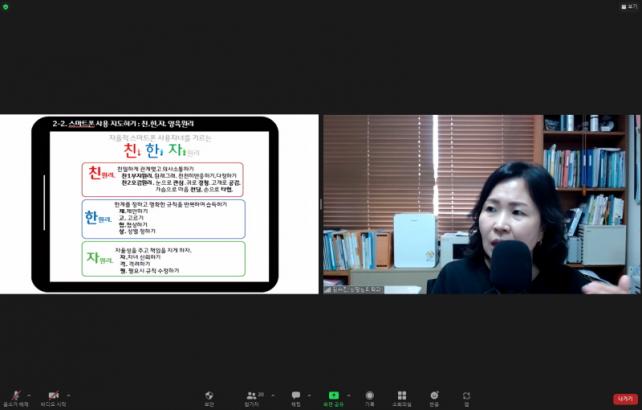Image resolution: width=642 pixels, height=410 pixels.
Task: Start video with the camera button
Action: click(53, 396)
